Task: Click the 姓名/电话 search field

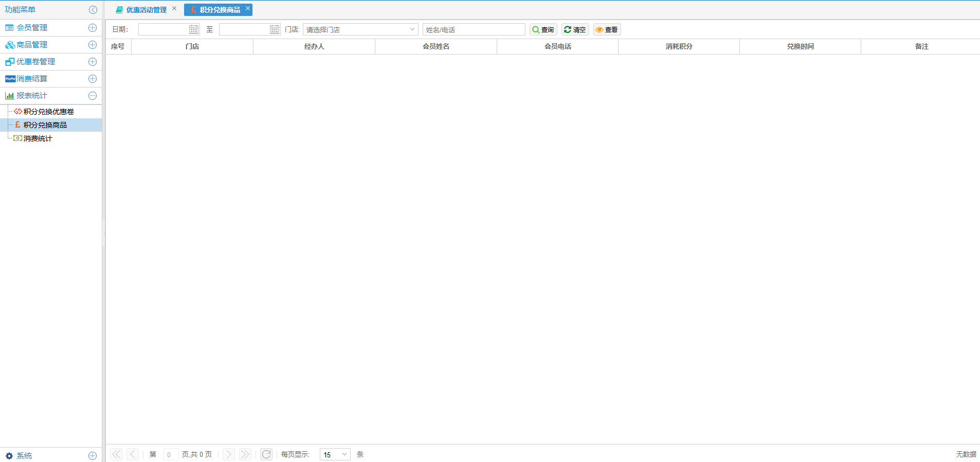Action: coord(474,29)
